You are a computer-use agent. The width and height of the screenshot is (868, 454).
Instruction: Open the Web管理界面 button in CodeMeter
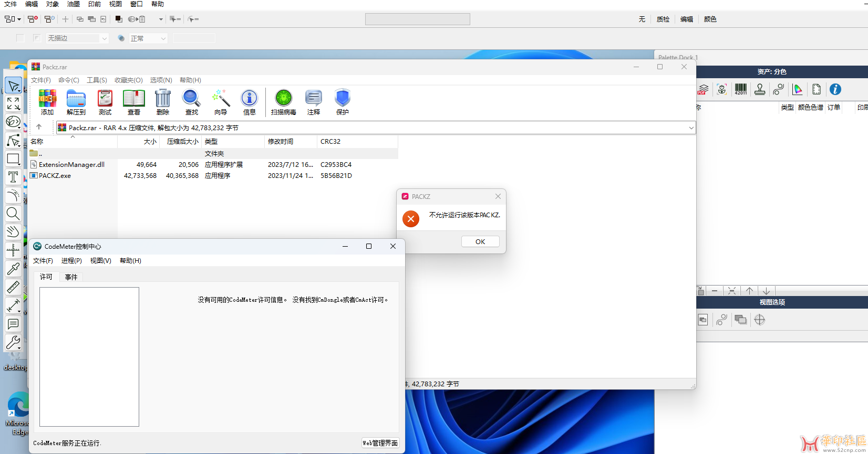[x=380, y=443]
